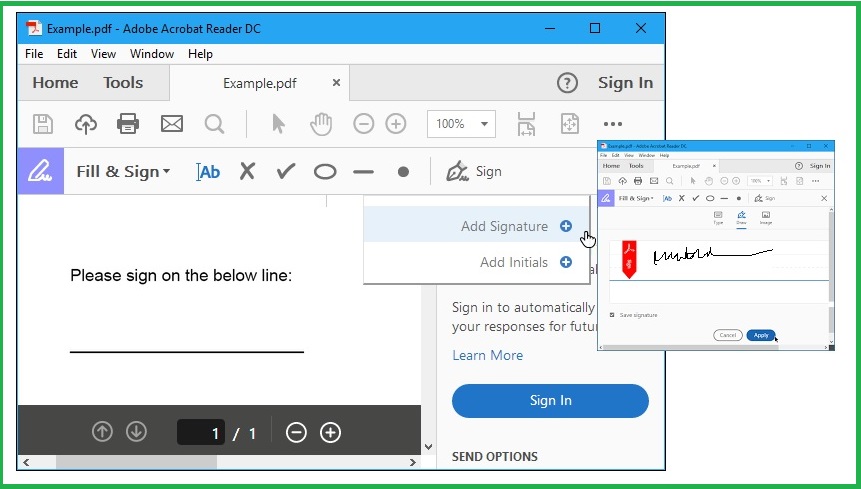The height and width of the screenshot is (489, 861).
Task: Click the cloud upload icon in main toolbar
Action: [86, 124]
